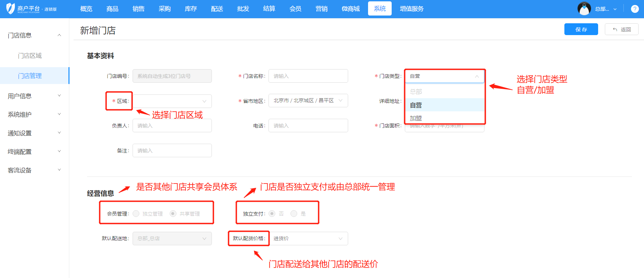Click the 返回 button
The height and width of the screenshot is (278, 644).
(621, 29)
